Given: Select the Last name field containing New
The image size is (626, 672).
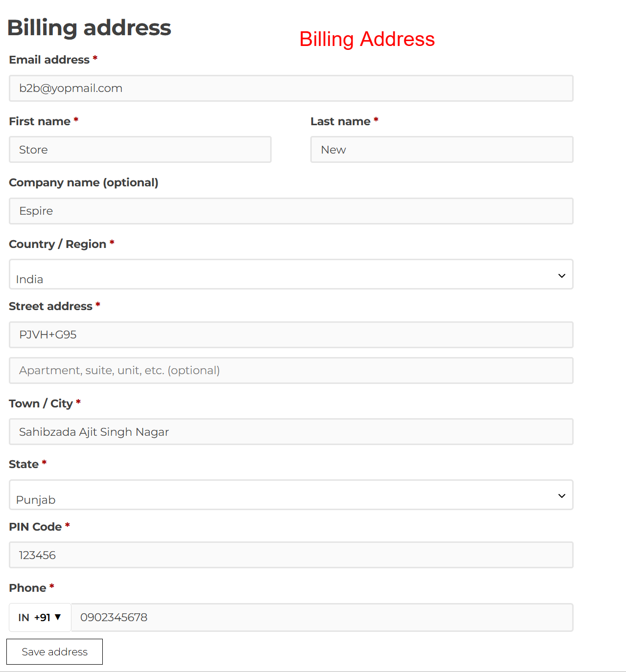Looking at the screenshot, I should coord(442,150).
